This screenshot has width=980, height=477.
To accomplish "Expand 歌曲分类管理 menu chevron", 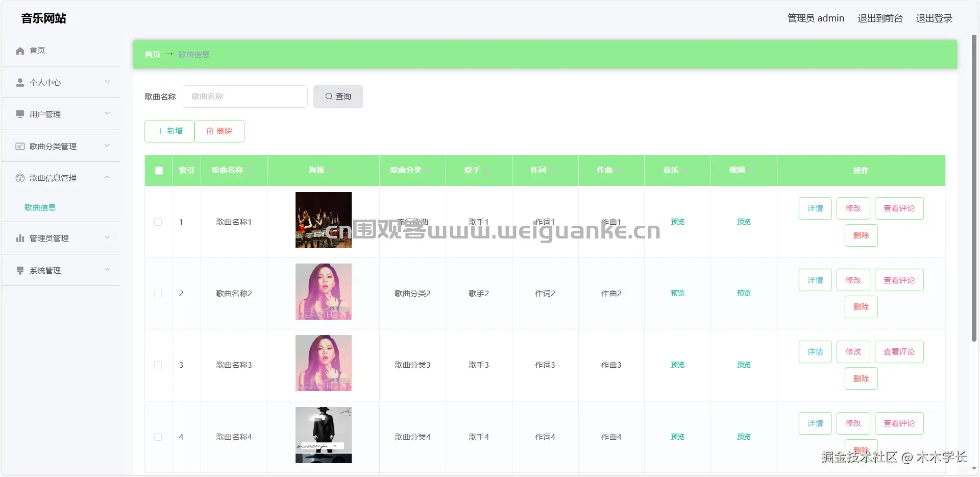I will tap(107, 146).
